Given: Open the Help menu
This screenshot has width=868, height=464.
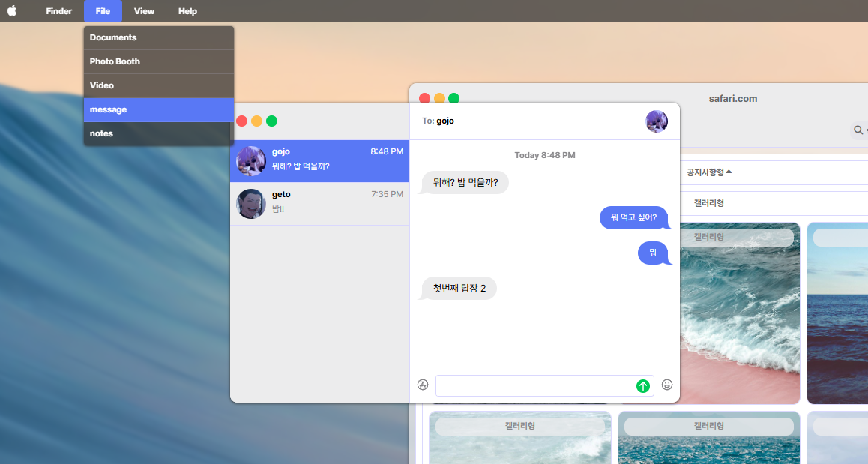Looking at the screenshot, I should point(187,11).
